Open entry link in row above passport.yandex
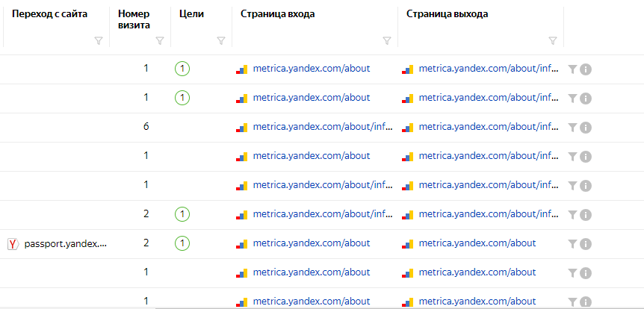 323,213
